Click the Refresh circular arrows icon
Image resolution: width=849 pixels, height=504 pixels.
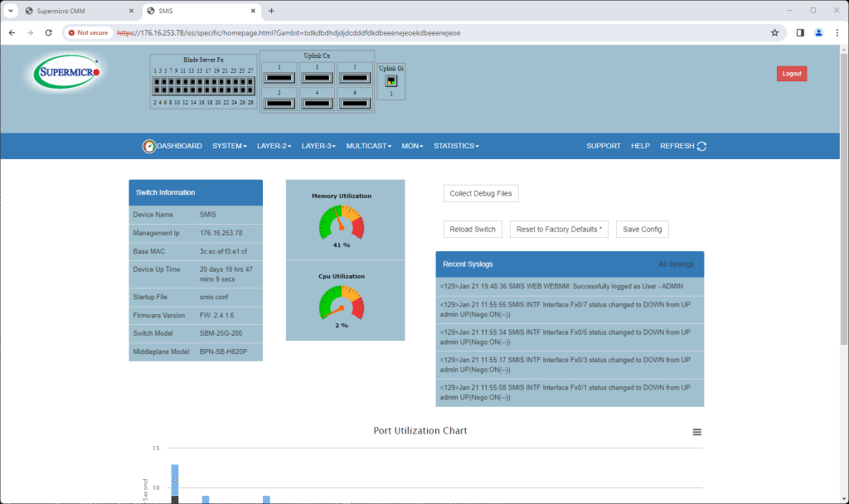tap(701, 146)
